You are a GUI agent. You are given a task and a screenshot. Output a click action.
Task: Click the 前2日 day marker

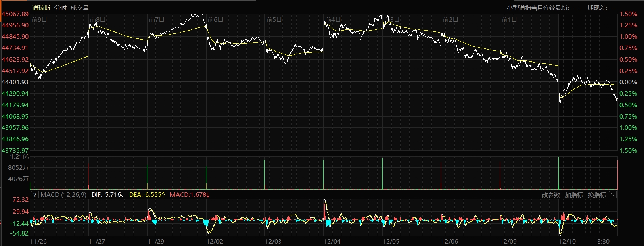coord(450,19)
